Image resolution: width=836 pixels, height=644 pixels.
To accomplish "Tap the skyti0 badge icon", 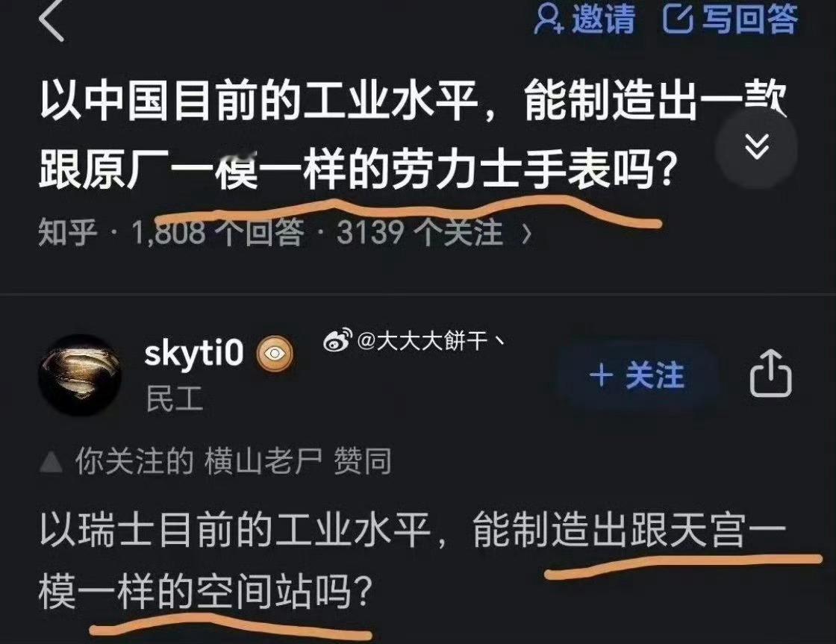I will 275,354.
